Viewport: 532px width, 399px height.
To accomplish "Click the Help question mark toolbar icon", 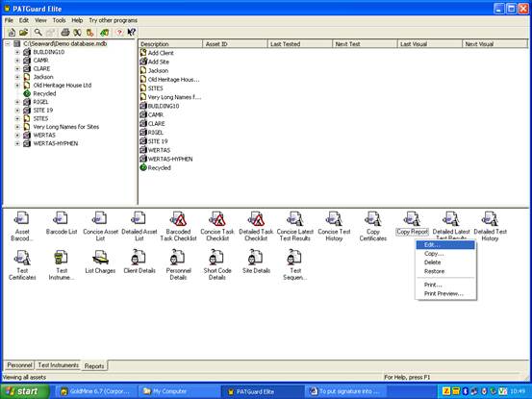I will (119, 32).
